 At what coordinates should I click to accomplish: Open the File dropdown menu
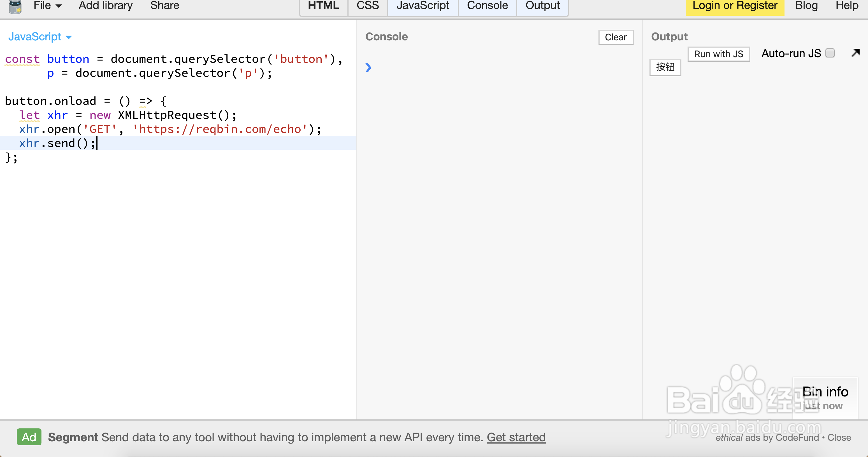tap(47, 6)
